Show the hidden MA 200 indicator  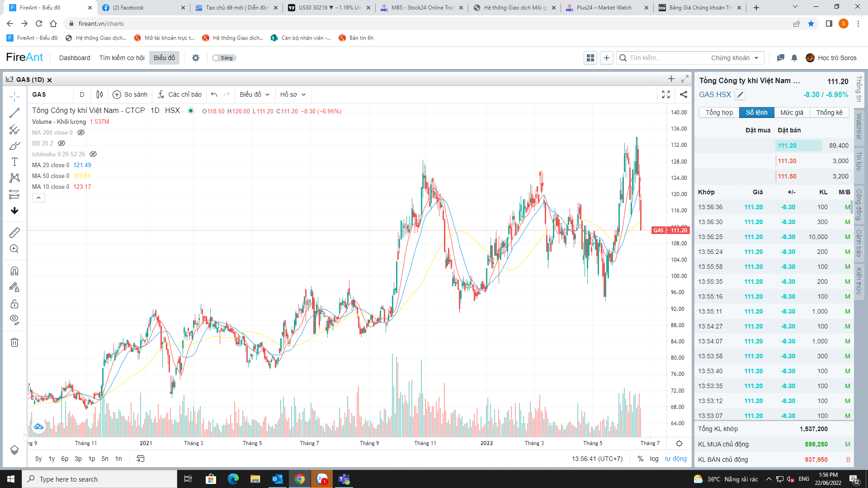pyautogui.click(x=81, y=132)
